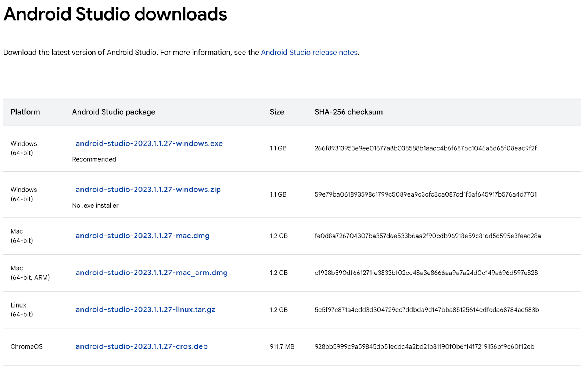Click the checksum starting with c1928b590df6
The image size is (588, 370).
pyautogui.click(x=426, y=273)
